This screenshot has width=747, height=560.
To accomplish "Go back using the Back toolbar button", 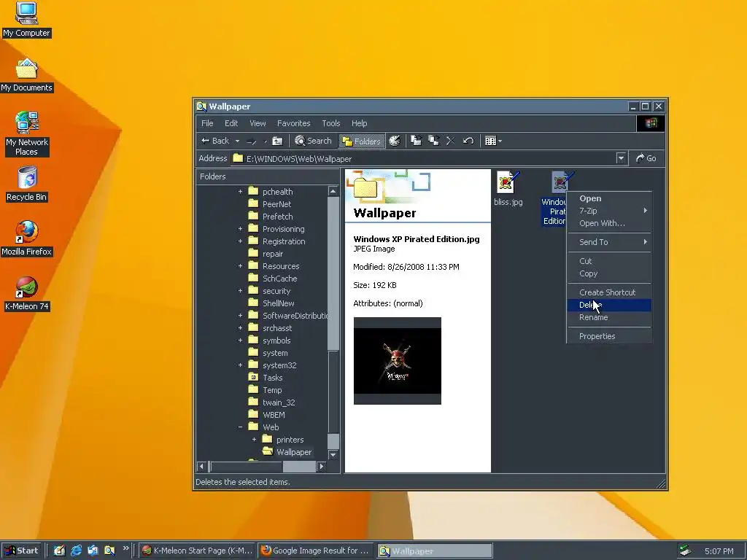I will [x=215, y=141].
